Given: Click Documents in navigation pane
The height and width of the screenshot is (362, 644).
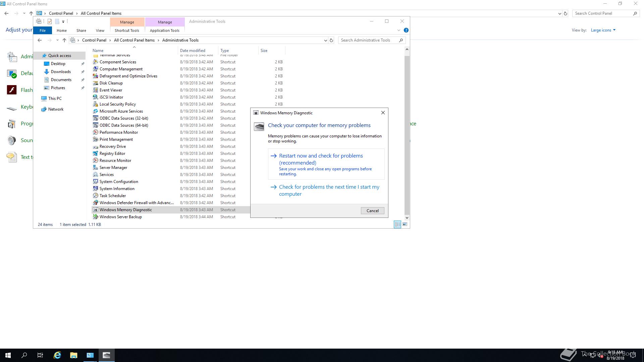Looking at the screenshot, I should (x=61, y=80).
